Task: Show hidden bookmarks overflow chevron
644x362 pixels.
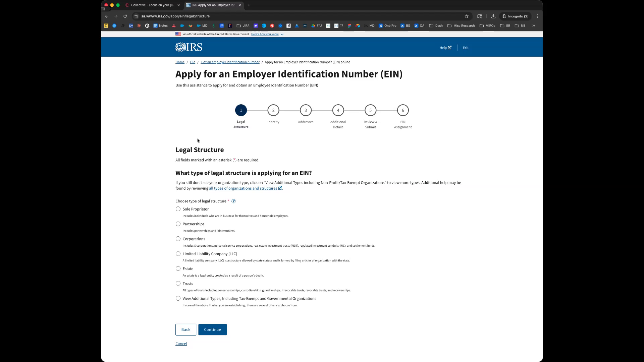Action: coord(533,25)
